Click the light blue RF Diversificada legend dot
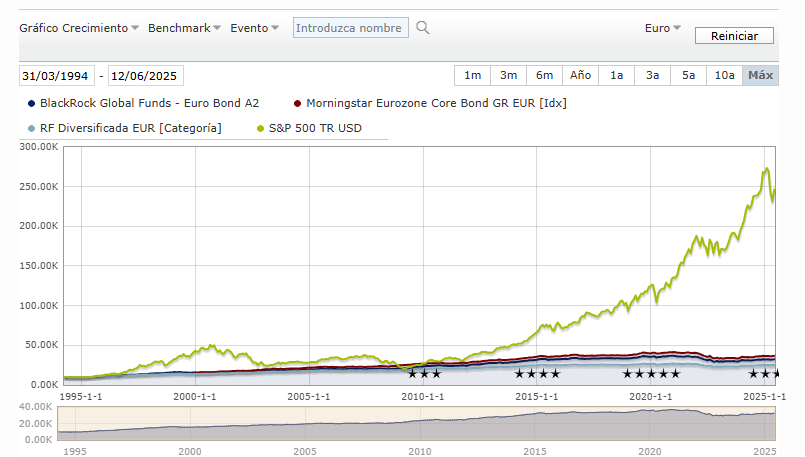The image size is (805, 457). point(32,128)
